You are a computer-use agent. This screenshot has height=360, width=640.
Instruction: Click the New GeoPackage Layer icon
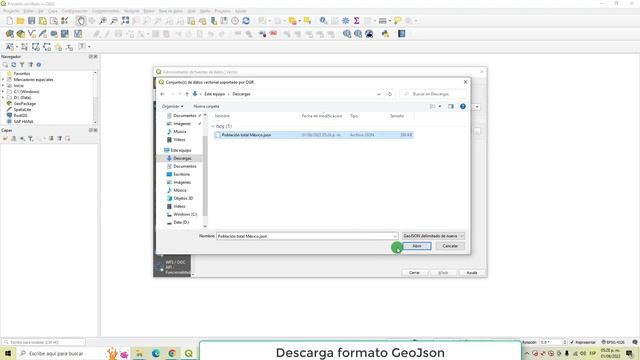(x=20, y=34)
